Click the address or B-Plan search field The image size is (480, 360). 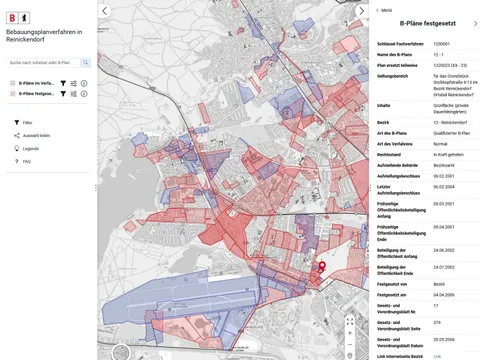(x=43, y=62)
